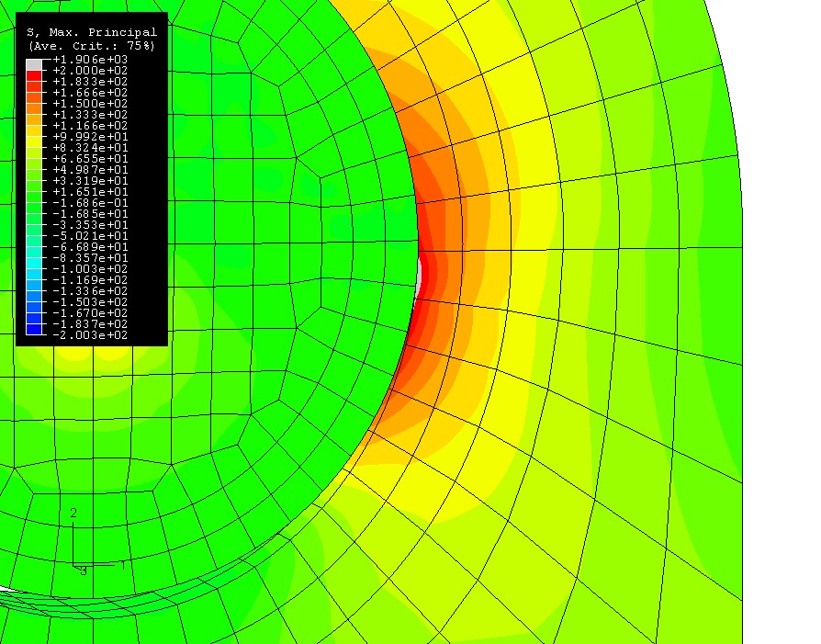Select the orange +1.500e+02 legend swatch
The image size is (821, 644).
click(x=34, y=108)
